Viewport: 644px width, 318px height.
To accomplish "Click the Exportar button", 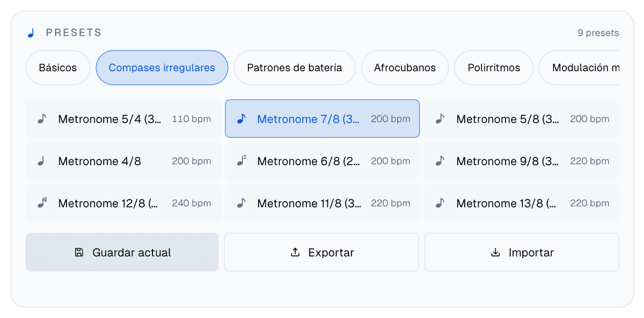I will [321, 252].
